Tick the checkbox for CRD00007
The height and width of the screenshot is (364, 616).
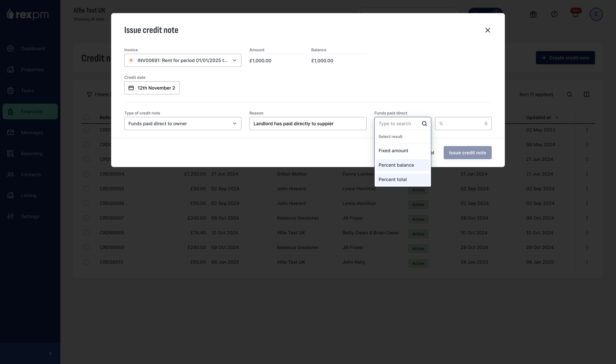click(87, 218)
